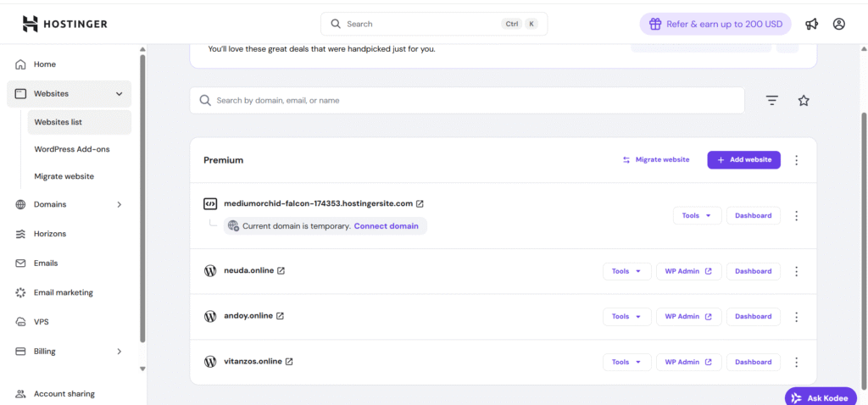Click the star favorites icon
Image resolution: width=868 pixels, height=405 pixels.
coord(804,100)
